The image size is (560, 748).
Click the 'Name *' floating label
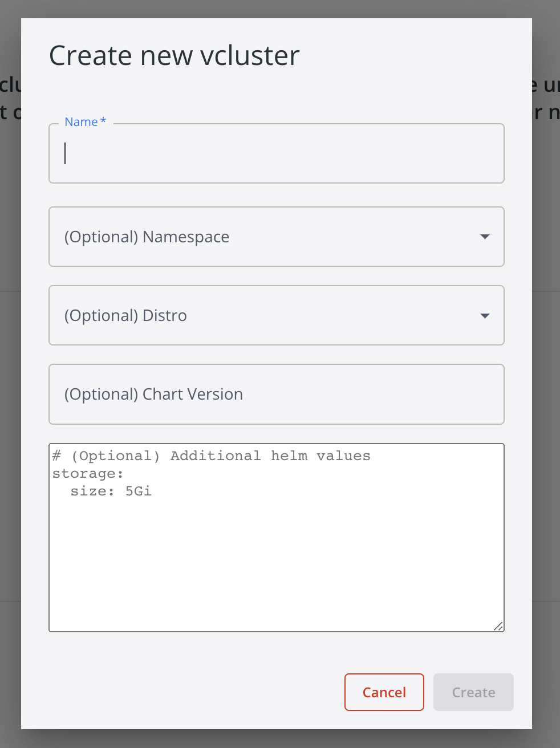(81, 122)
